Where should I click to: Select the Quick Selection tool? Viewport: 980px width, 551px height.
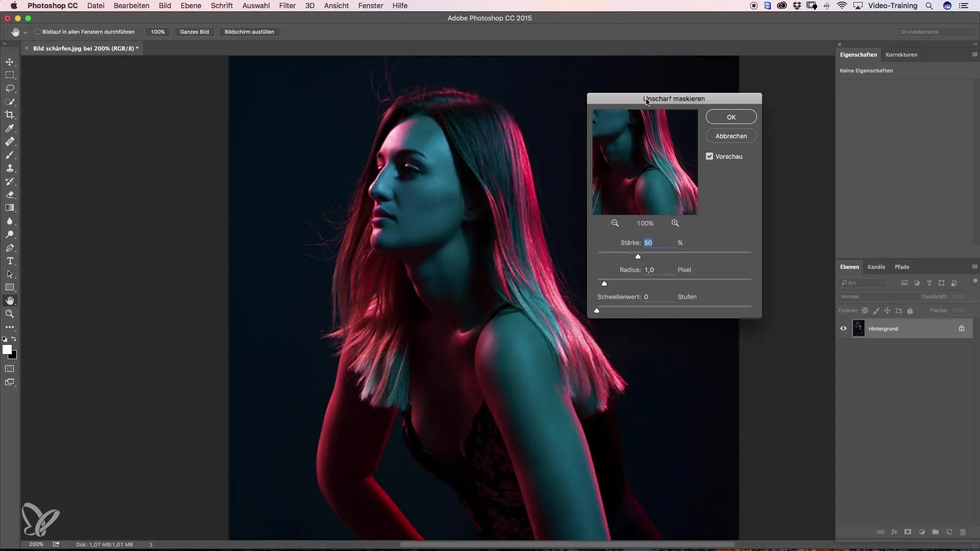[10, 102]
